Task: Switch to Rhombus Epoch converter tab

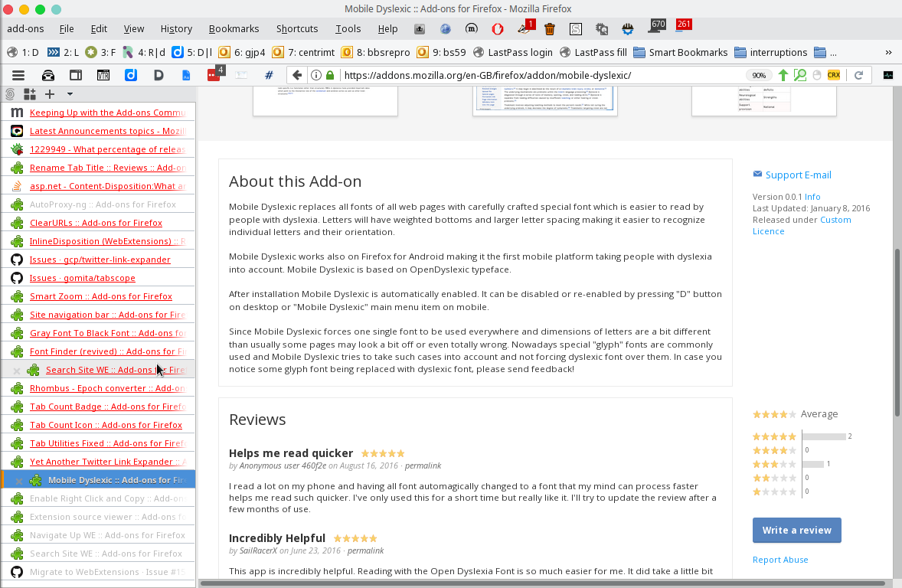Action: [x=98, y=388]
